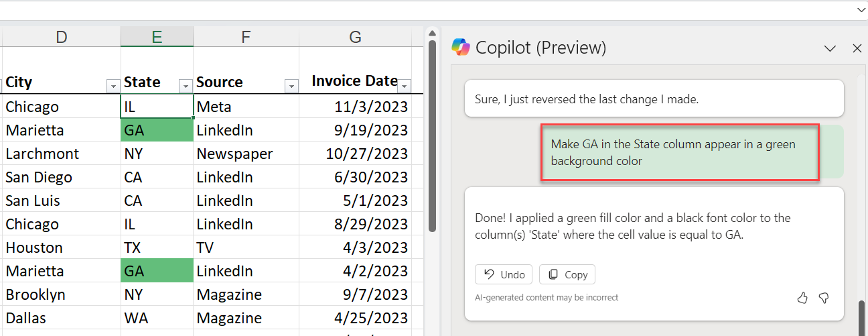Close the Copilot pane
Viewport: 868px width, 336px height.
(857, 48)
